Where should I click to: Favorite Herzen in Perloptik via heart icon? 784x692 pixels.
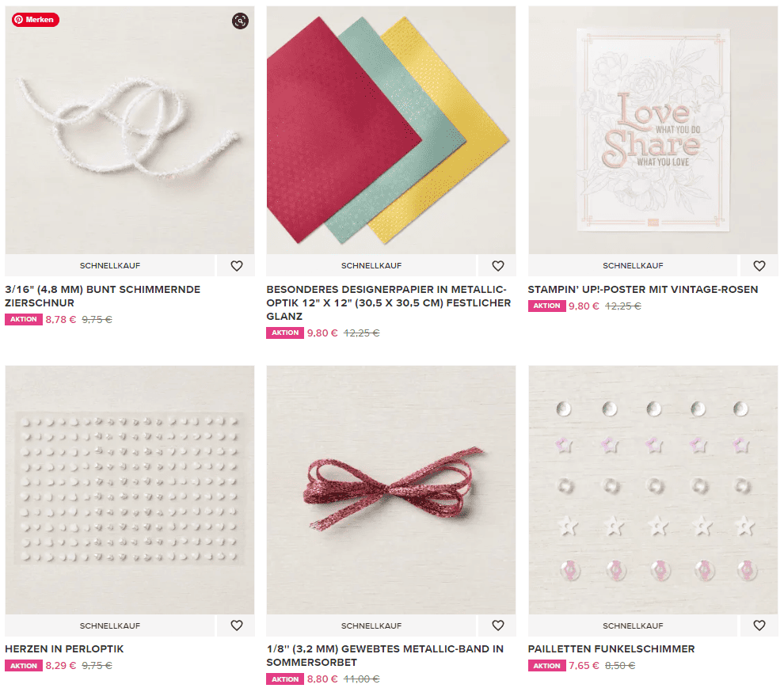point(237,625)
